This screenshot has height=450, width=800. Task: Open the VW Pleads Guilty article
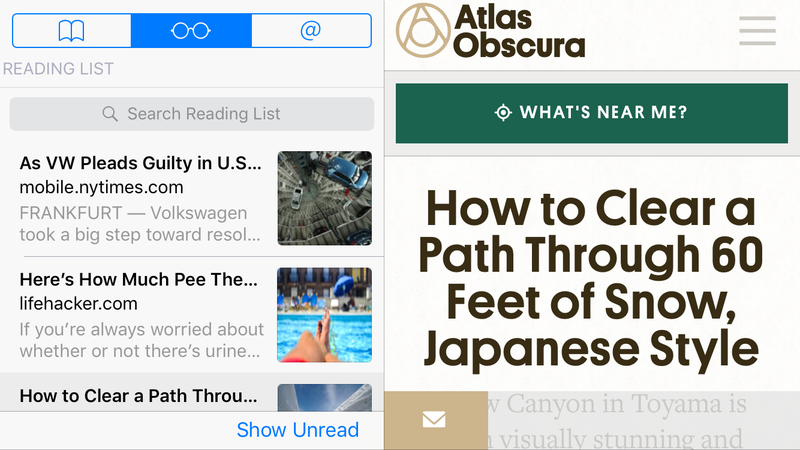click(192, 198)
